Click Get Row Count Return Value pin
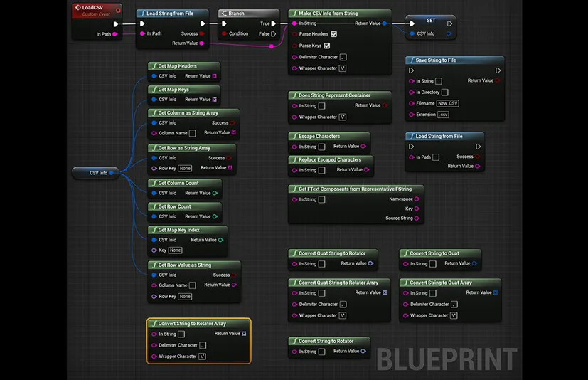The width and height of the screenshot is (588, 380). (215, 216)
